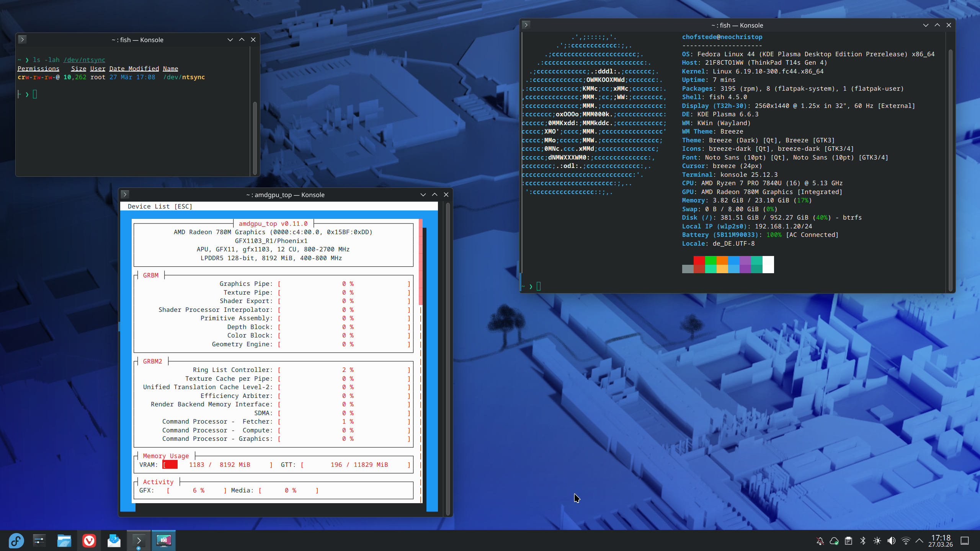The image size is (980, 551).
Task: Open the mail client taskbar icon
Action: click(114, 540)
